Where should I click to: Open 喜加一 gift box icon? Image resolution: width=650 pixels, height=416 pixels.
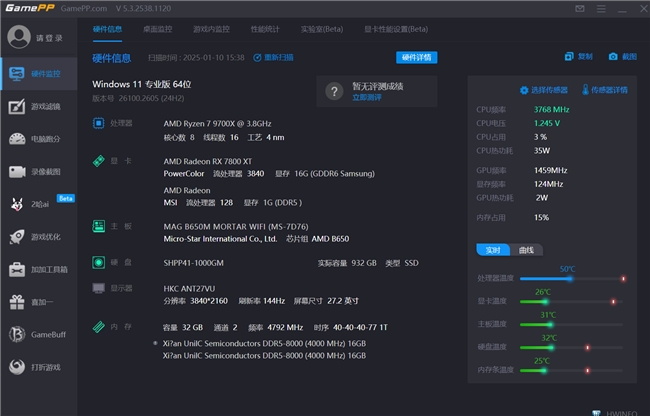click(17, 302)
